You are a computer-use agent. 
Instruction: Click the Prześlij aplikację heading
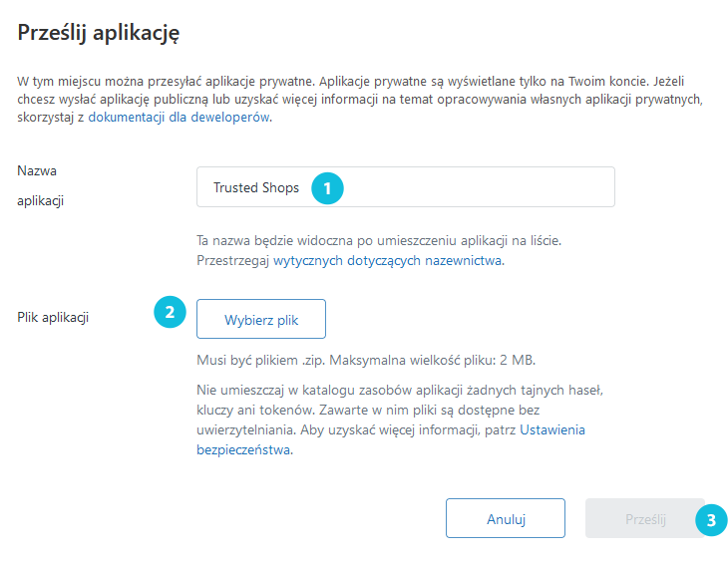[x=99, y=33]
